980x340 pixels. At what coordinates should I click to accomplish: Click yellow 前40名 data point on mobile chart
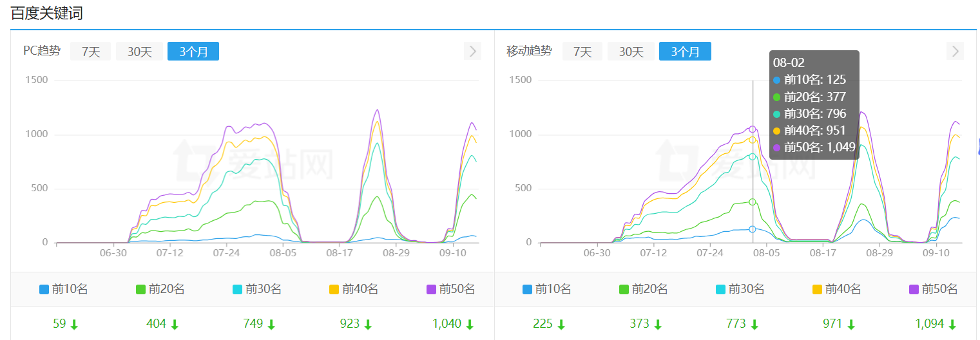753,140
